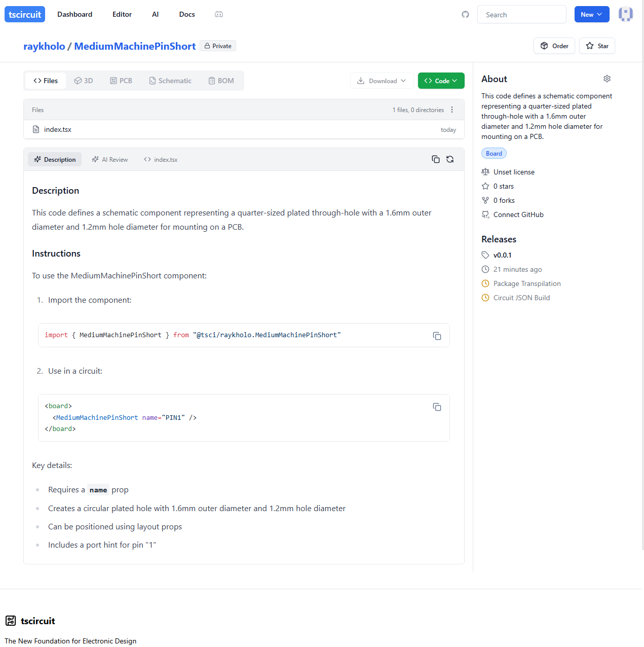Select the Files tab
This screenshot has height=647, width=644.
[46, 81]
